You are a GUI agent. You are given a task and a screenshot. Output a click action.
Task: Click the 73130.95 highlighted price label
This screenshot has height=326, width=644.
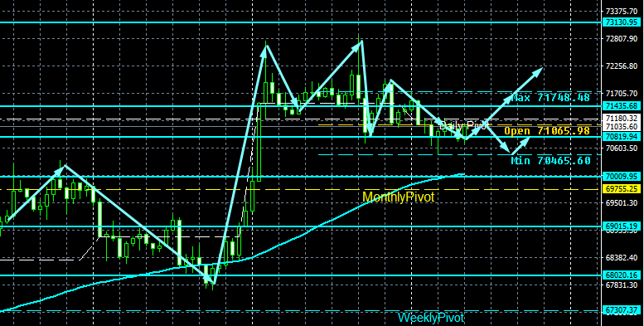click(622, 22)
